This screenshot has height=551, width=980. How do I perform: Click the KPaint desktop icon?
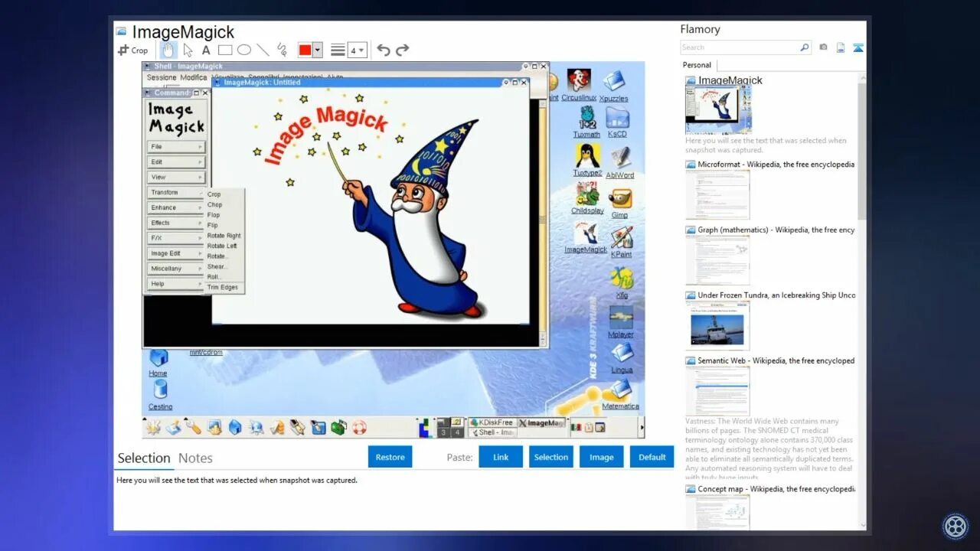click(x=621, y=242)
